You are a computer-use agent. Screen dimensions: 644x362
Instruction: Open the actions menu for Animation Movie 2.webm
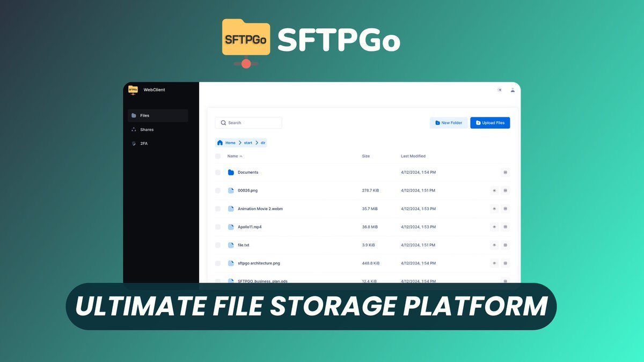[505, 209]
